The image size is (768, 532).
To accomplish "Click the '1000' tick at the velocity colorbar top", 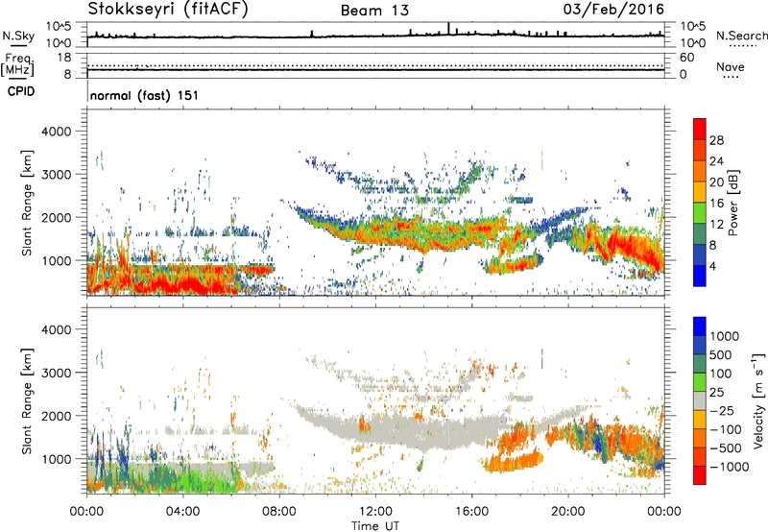I will coord(725,336).
